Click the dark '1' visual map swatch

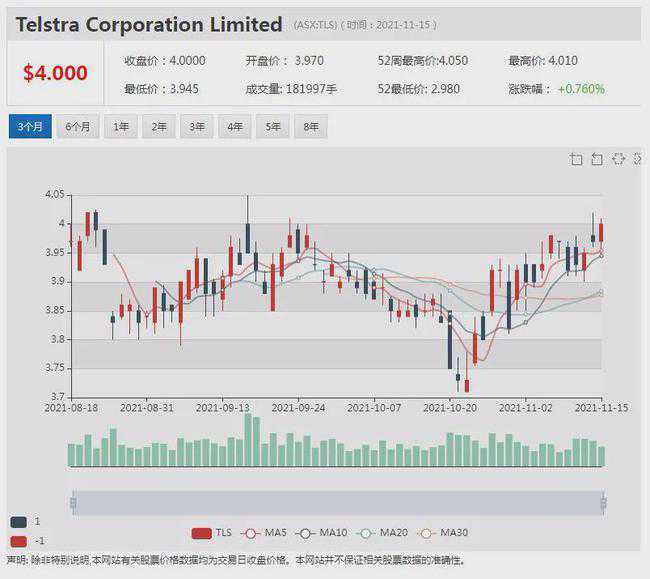pyautogui.click(x=19, y=522)
